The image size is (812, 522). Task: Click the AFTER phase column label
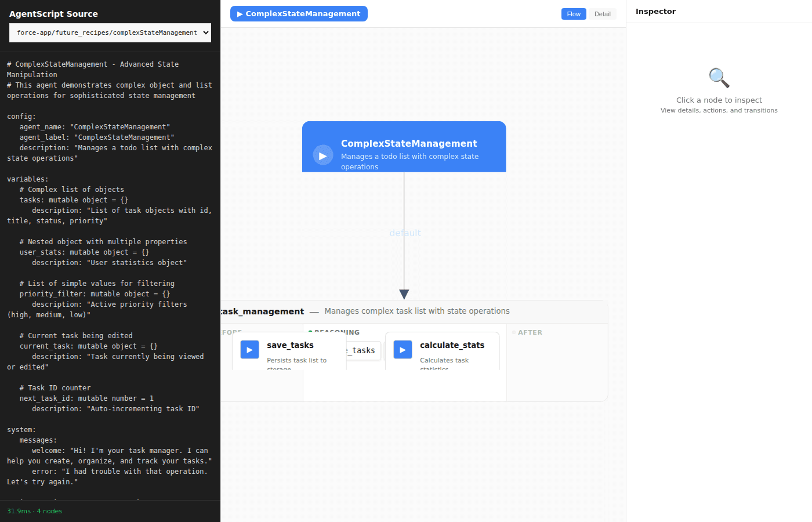point(530,332)
